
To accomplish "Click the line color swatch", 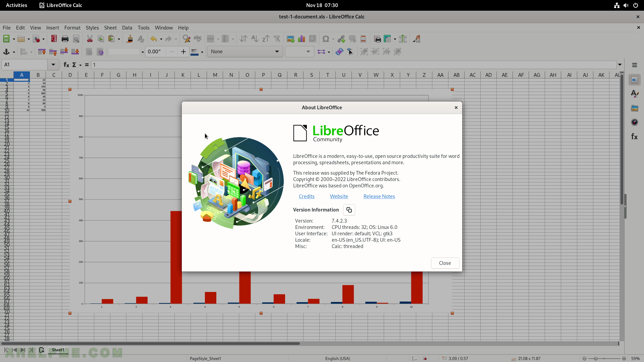I will pyautogui.click(x=194, y=52).
